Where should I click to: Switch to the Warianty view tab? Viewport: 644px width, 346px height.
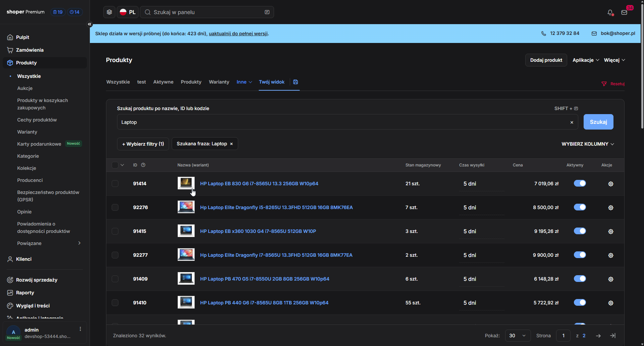coord(219,82)
